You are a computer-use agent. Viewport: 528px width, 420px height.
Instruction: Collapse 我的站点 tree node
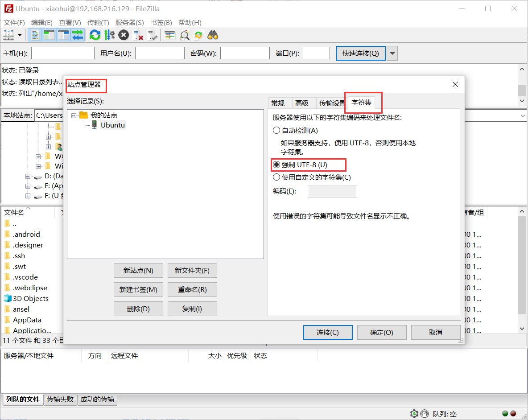tap(74, 115)
